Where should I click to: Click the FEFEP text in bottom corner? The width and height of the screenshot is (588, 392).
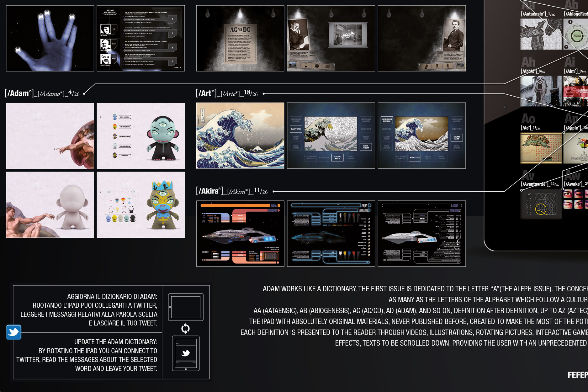pyautogui.click(x=578, y=375)
